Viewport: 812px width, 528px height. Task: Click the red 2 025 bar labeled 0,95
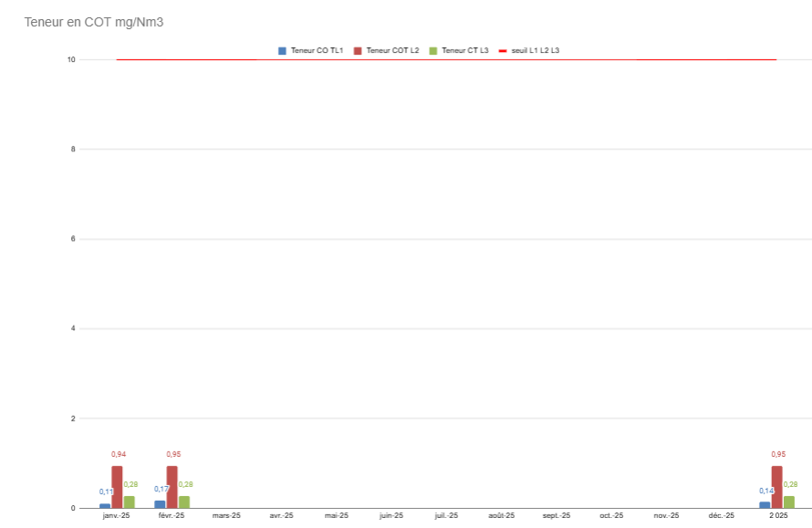(x=776, y=487)
